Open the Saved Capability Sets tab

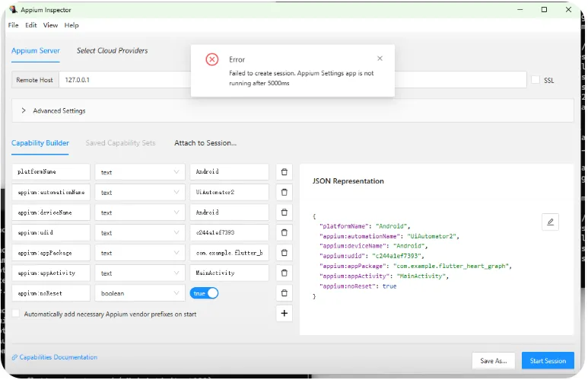(x=120, y=143)
